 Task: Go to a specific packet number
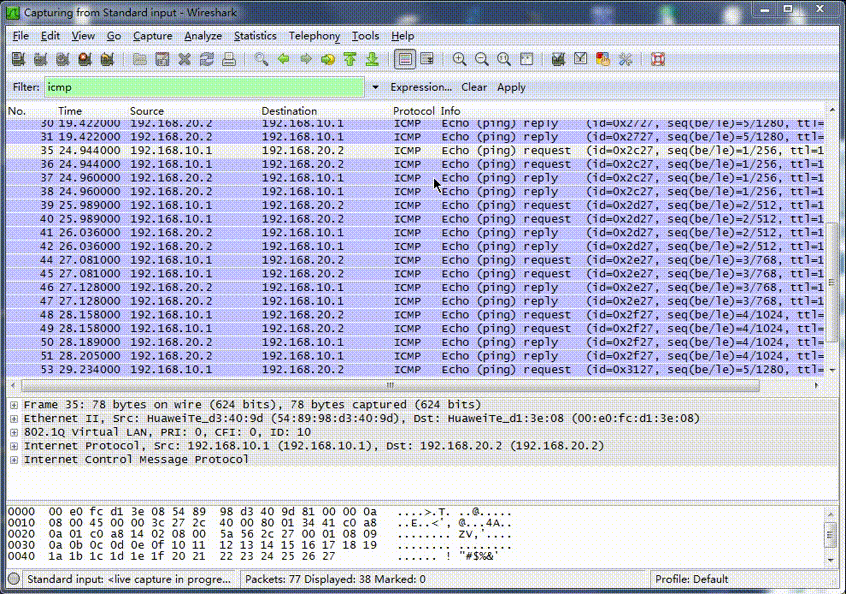click(328, 59)
